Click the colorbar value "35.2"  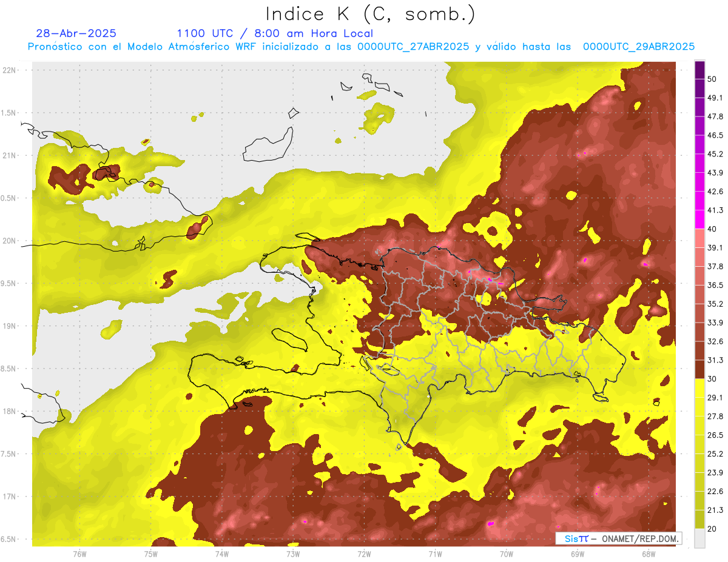pos(715,304)
